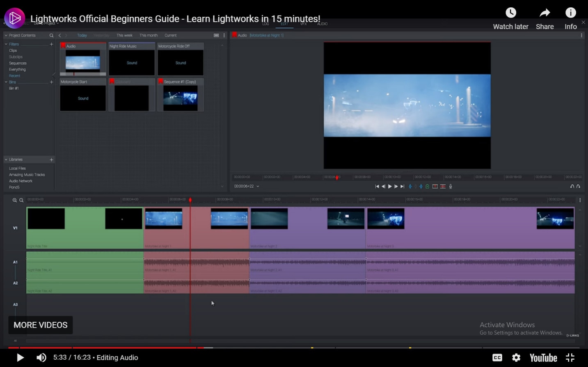Open the Pond5 library
588x367 pixels.
pos(14,187)
